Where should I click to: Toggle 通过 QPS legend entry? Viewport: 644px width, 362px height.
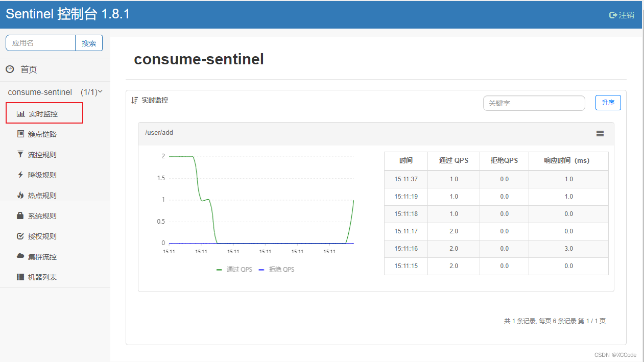(x=234, y=269)
